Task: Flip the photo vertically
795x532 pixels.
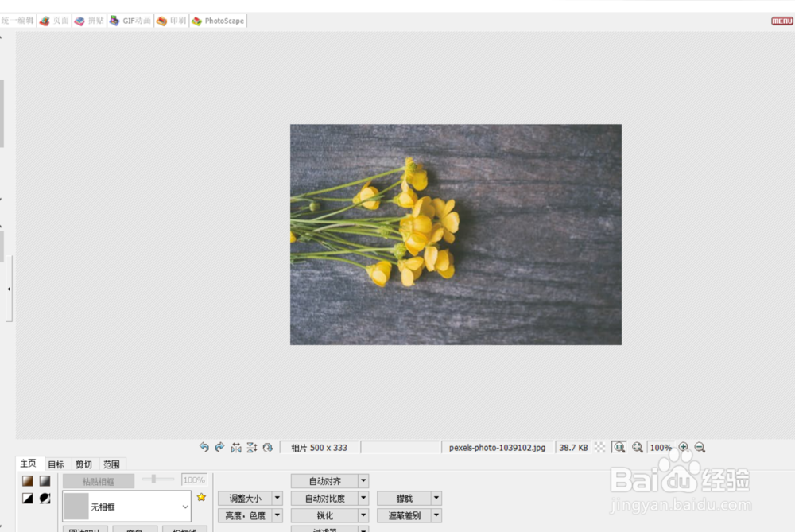Action: pos(252,447)
